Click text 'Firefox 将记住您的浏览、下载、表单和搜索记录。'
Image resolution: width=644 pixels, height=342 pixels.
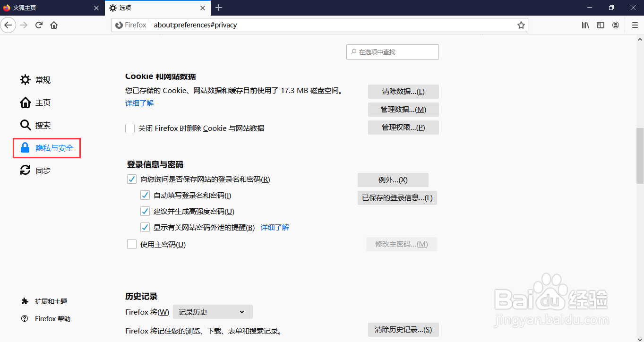[204, 331]
